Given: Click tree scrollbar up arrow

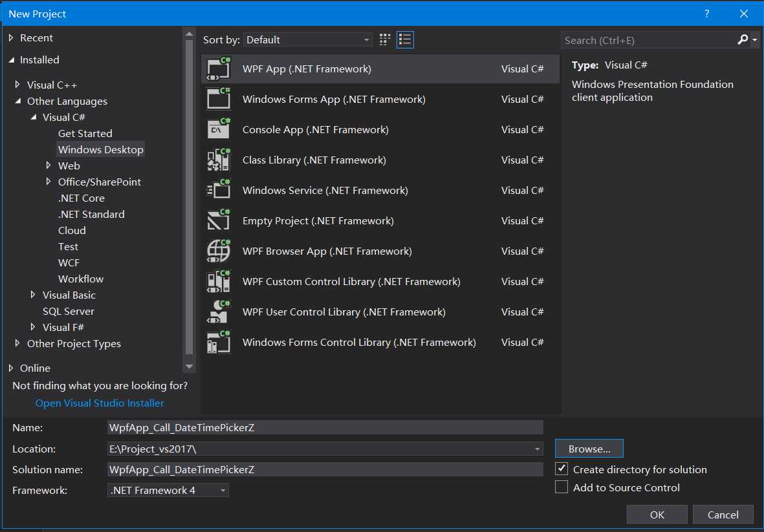Looking at the screenshot, I should click(x=189, y=34).
